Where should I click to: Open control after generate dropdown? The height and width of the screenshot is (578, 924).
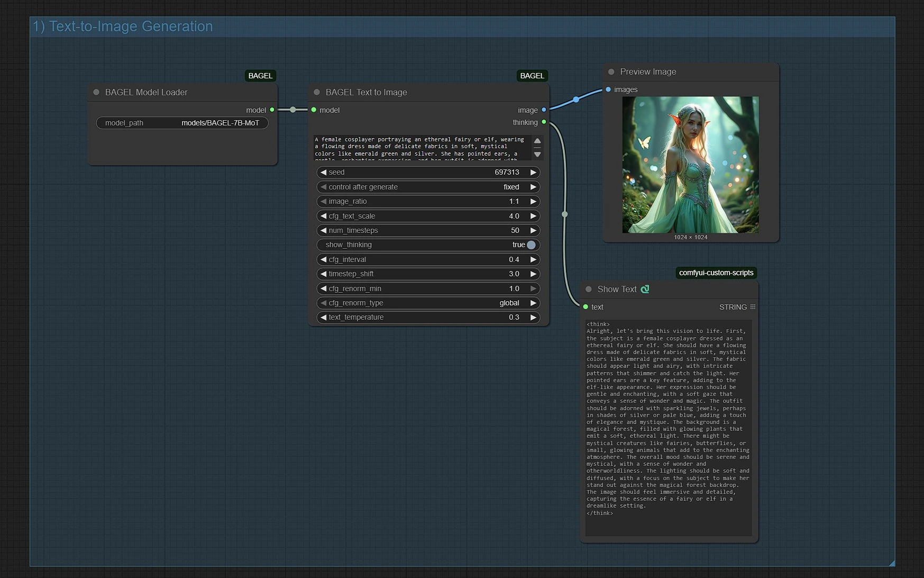[x=428, y=187]
